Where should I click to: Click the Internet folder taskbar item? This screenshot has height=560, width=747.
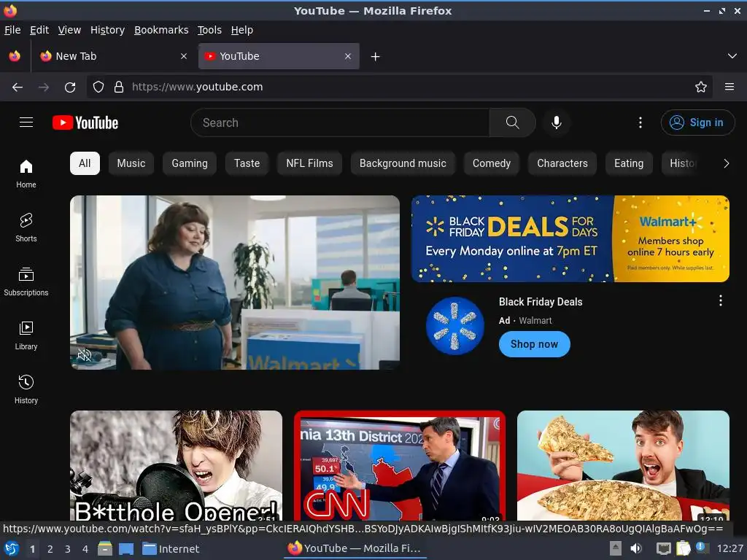pos(171,548)
